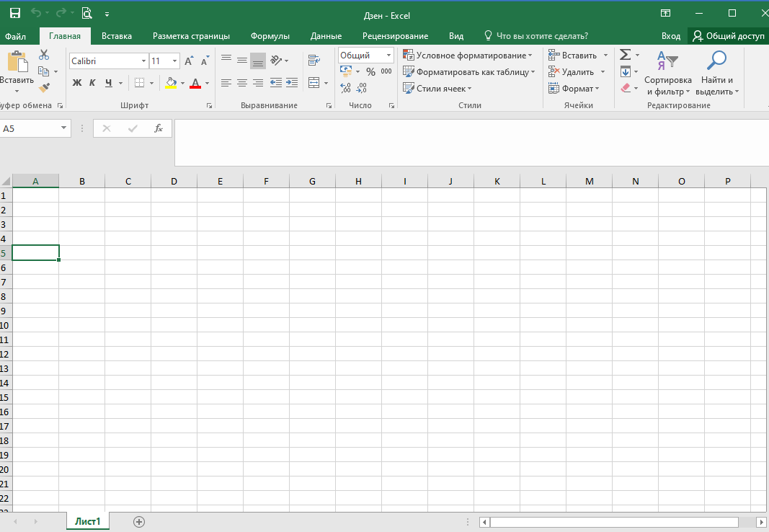Apply cell borders with the borders icon

140,83
